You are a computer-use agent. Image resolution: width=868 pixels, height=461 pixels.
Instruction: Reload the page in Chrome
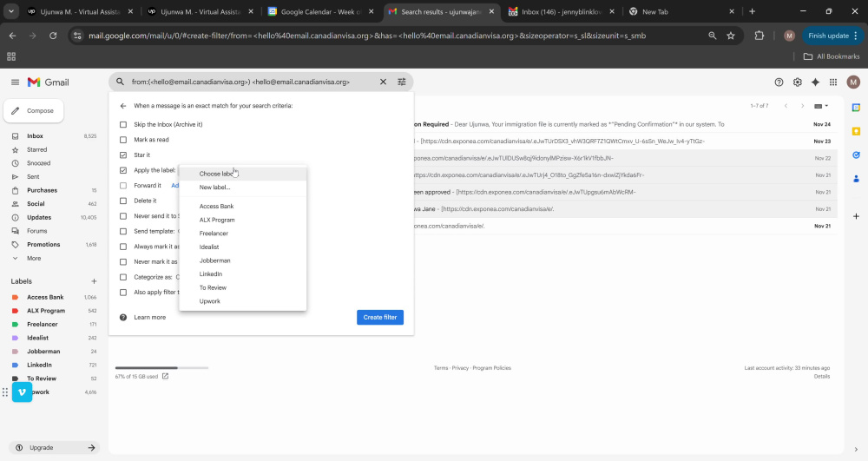(53, 36)
